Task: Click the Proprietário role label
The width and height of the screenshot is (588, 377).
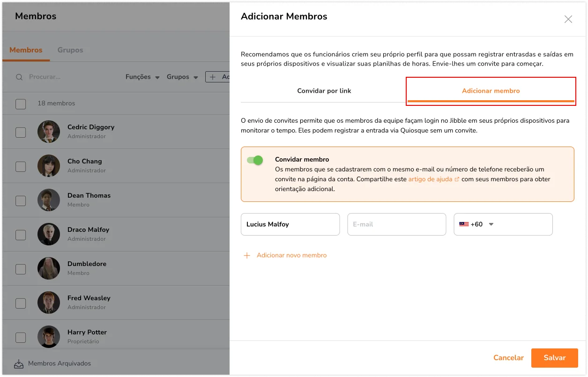Action: 83,341
